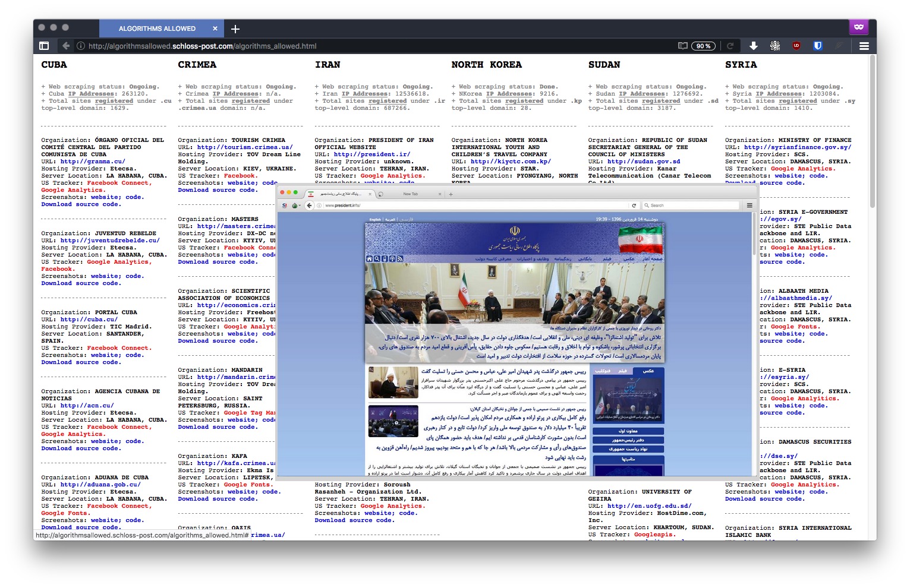Click mobile phone icon on president.ir banner
The height and width of the screenshot is (588, 910).
[385, 258]
